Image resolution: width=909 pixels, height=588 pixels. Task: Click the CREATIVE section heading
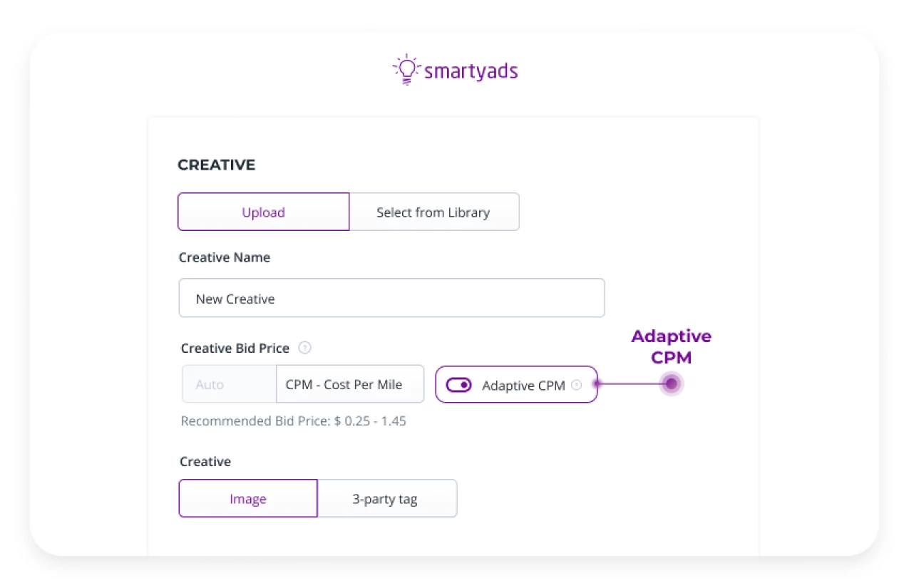[216, 165]
